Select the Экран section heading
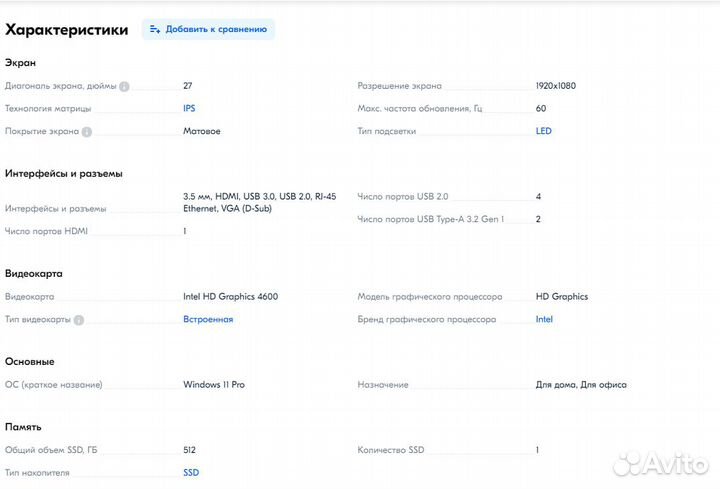 pyautogui.click(x=20, y=63)
